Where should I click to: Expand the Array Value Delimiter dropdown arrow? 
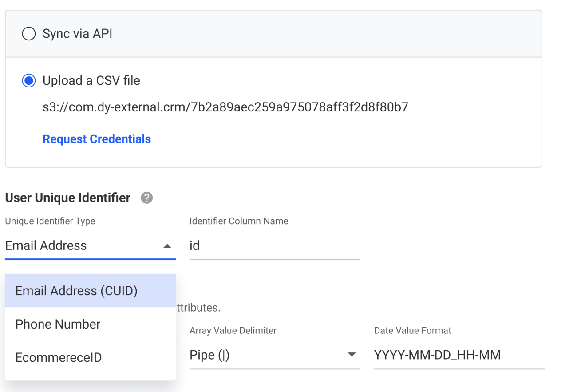[352, 355]
